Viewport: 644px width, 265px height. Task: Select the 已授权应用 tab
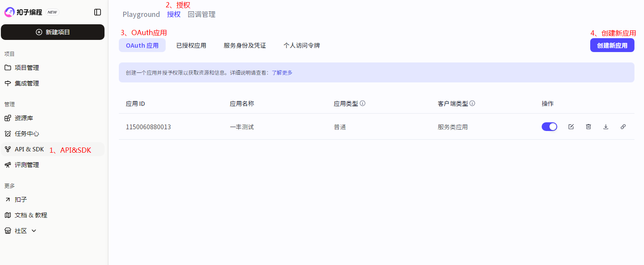pyautogui.click(x=191, y=46)
